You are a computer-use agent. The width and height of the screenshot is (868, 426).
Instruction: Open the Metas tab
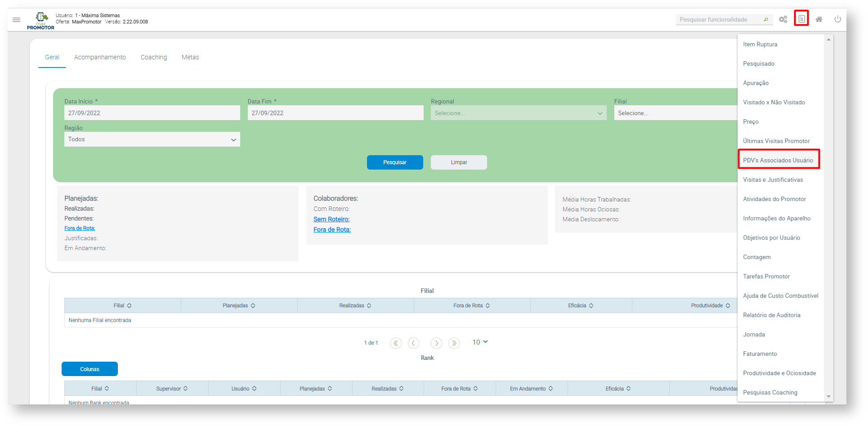coord(190,58)
